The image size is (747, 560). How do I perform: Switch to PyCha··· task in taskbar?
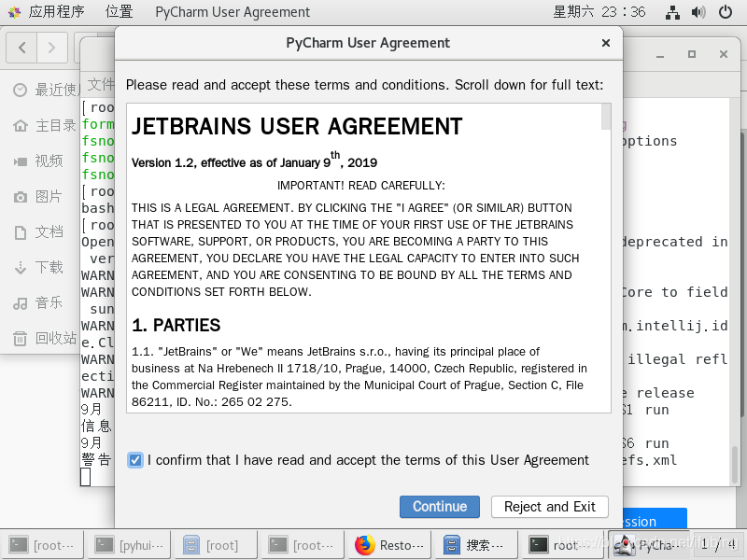649,545
